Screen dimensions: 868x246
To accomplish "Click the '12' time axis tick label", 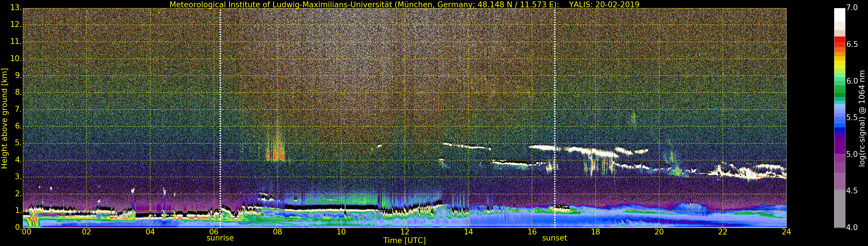I will pos(405,232).
